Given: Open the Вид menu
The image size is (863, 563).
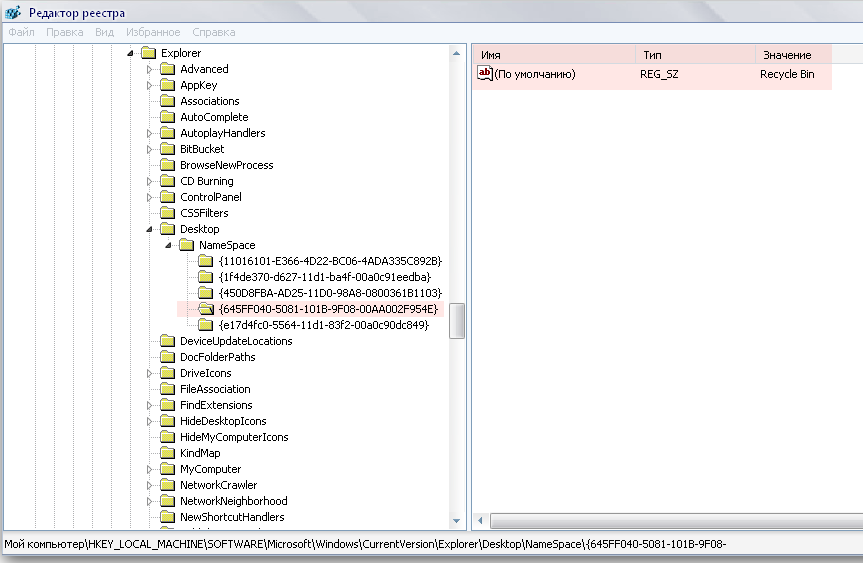Looking at the screenshot, I should tap(104, 32).
